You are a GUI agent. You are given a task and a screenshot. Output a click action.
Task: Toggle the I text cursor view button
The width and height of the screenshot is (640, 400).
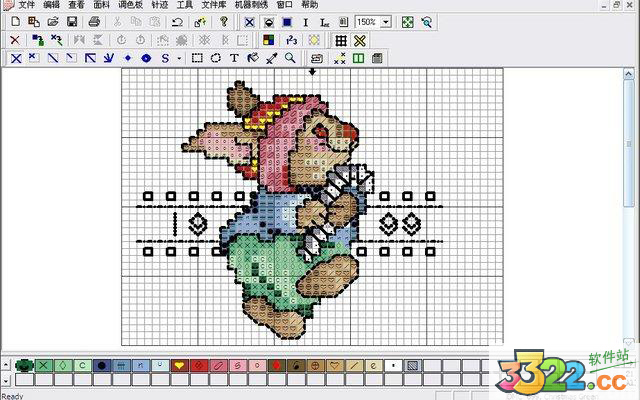coord(305,22)
